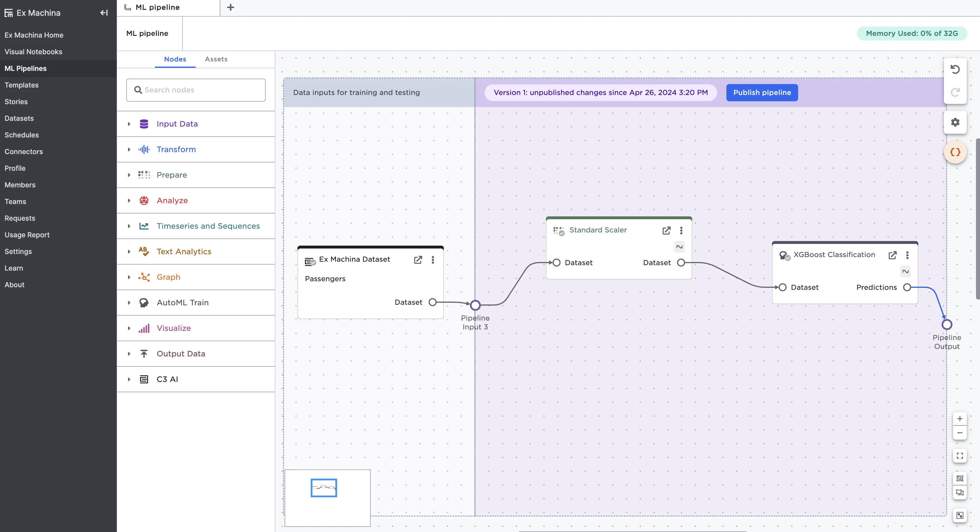
Task: Expand the AutoML Train category
Action: click(x=129, y=302)
